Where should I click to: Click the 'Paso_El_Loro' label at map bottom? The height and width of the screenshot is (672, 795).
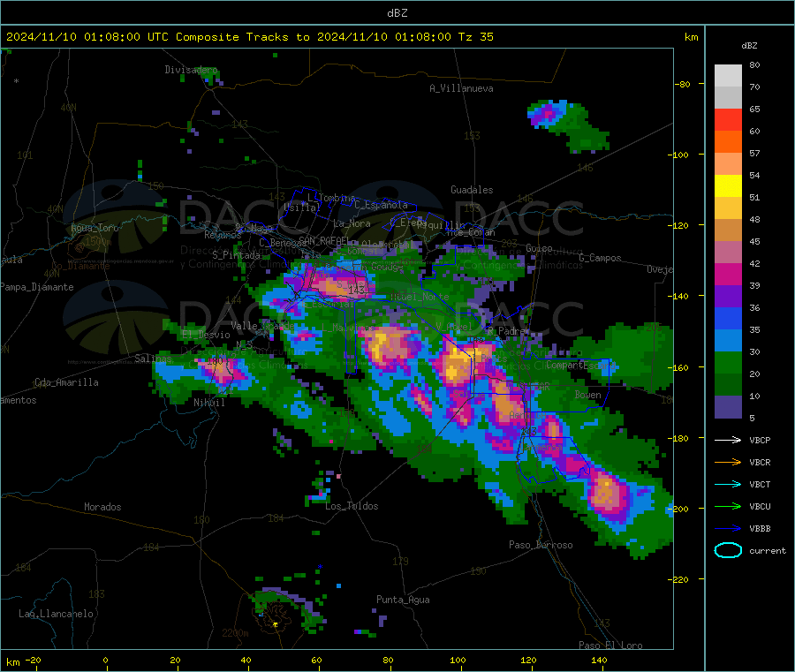(610, 646)
